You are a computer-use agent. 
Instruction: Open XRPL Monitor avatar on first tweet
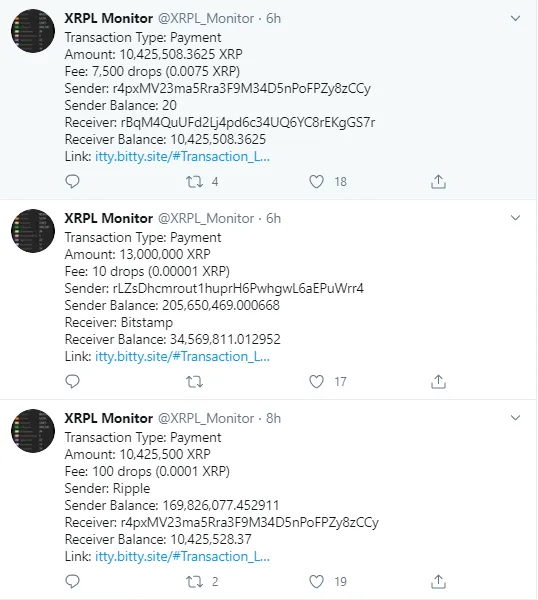pyautogui.click(x=33, y=31)
